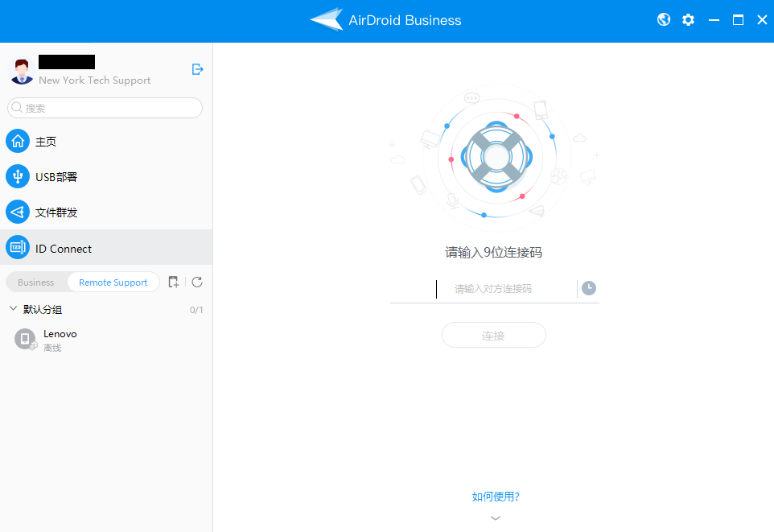Image resolution: width=774 pixels, height=532 pixels.
Task: Open the 主页 home page
Action: click(x=106, y=142)
